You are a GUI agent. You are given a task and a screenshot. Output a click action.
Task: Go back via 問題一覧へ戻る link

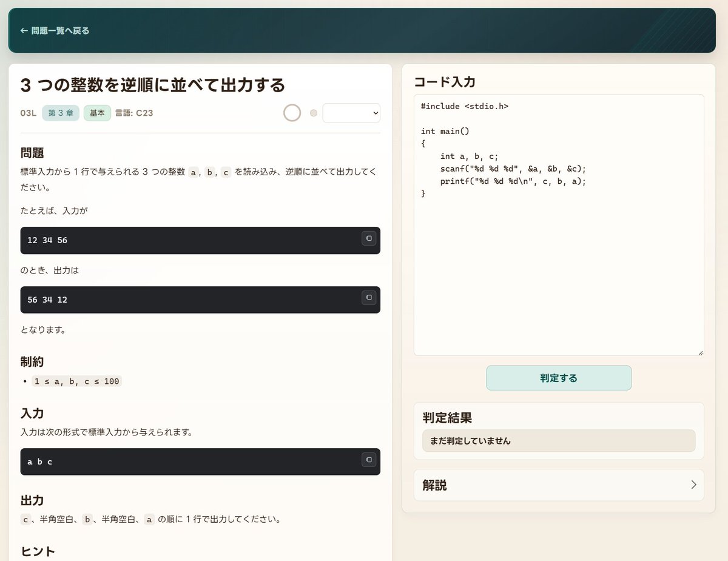(55, 30)
